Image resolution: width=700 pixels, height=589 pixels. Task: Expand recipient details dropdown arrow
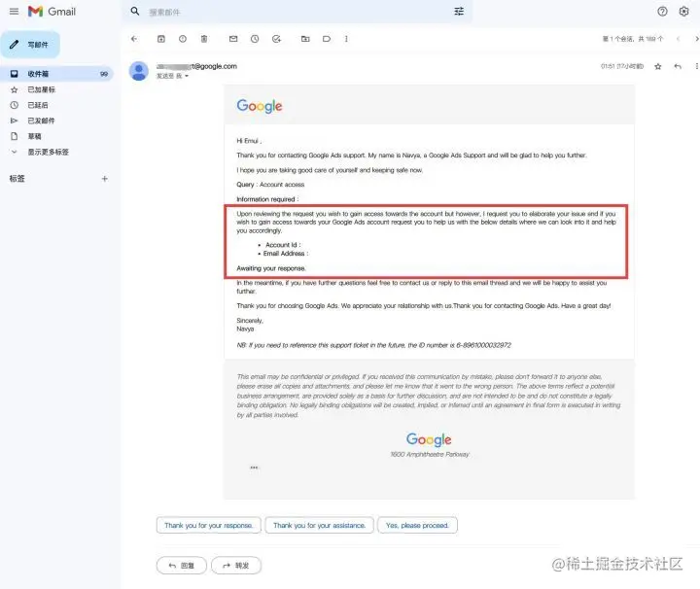pyautogui.click(x=187, y=76)
